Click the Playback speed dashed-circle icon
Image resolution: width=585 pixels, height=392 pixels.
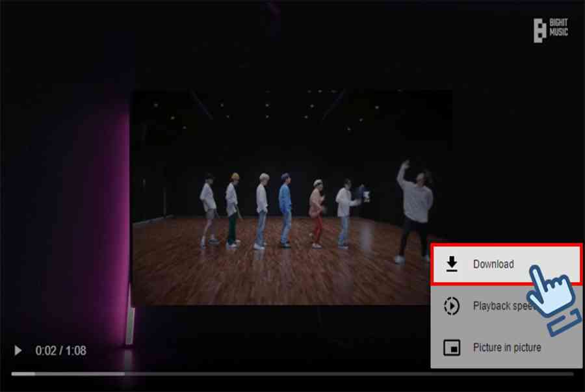[452, 306]
